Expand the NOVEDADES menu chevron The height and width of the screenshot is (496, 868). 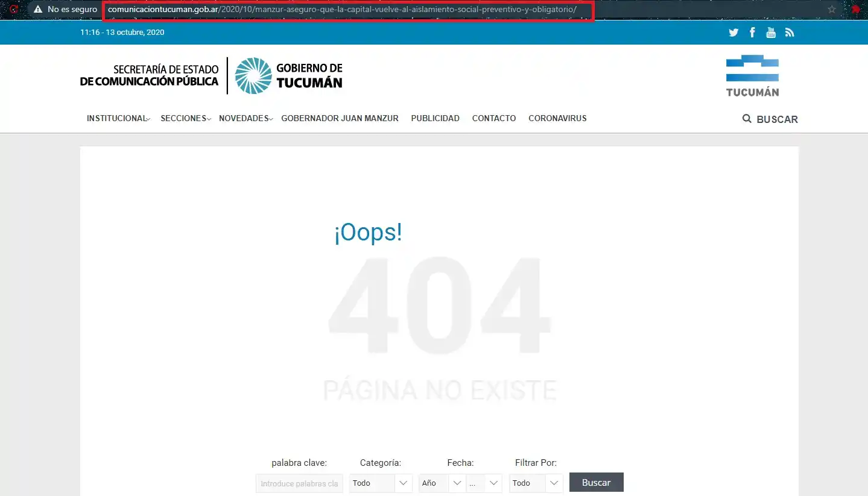tap(271, 119)
